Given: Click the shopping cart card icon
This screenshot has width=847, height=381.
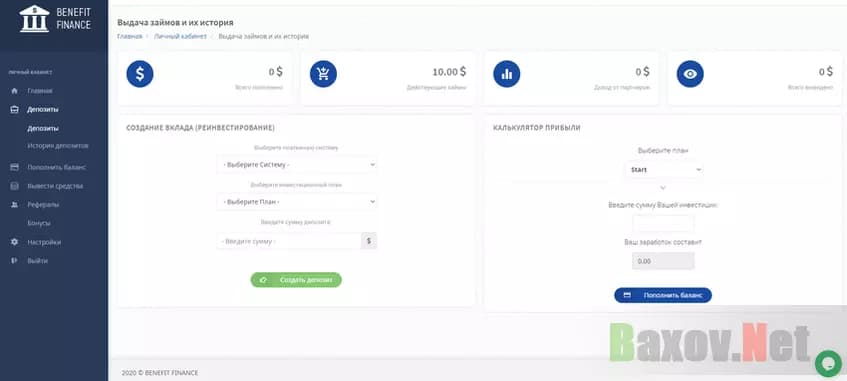Looking at the screenshot, I should (x=323, y=74).
